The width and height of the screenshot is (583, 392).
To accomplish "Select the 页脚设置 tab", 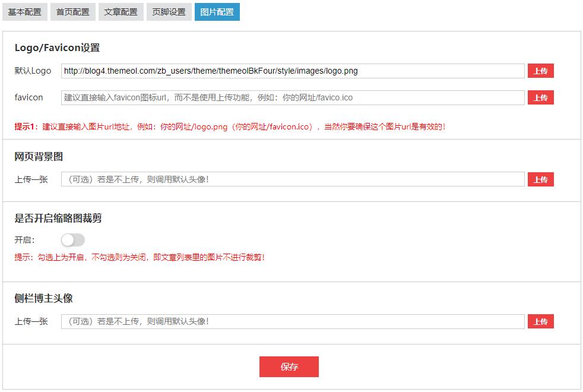I will [169, 12].
